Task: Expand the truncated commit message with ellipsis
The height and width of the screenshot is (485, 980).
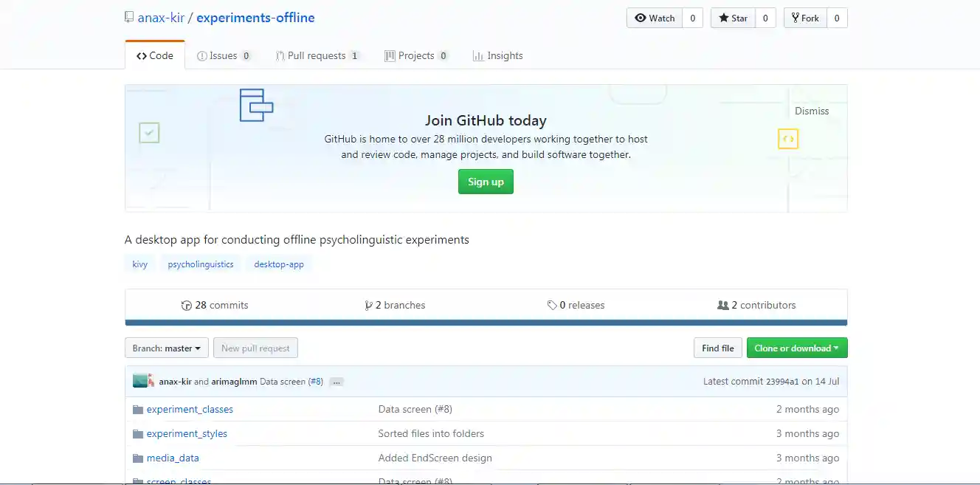Action: [336, 381]
